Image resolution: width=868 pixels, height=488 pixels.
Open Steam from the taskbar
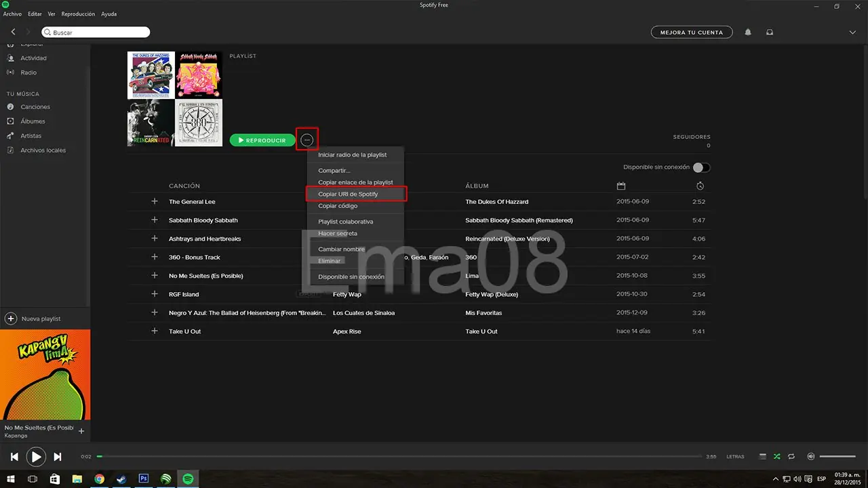[121, 479]
